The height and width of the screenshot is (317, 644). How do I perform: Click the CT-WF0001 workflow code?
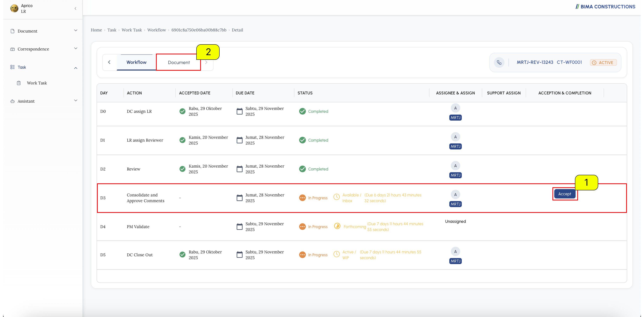(569, 62)
